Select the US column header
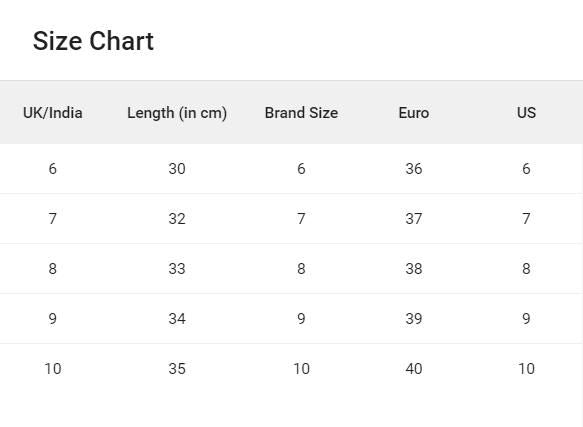The image size is (583, 427). coord(526,113)
